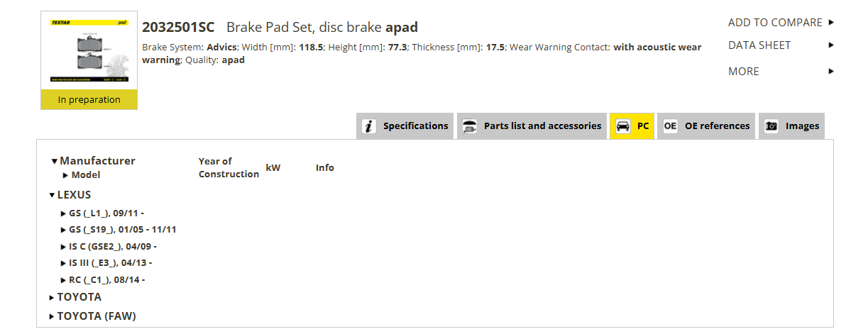Viewport: 868px width, 334px height.
Task: Click the camera icon on the Images tab
Action: pos(771,126)
